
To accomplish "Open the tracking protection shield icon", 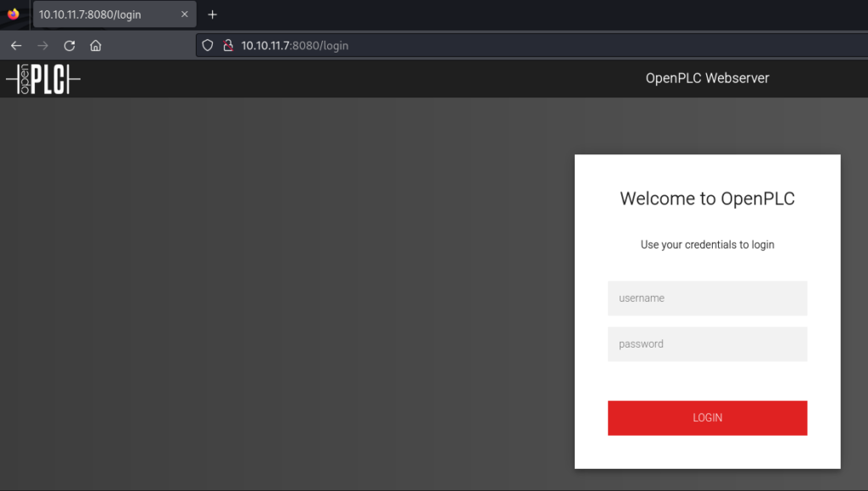I will (208, 46).
